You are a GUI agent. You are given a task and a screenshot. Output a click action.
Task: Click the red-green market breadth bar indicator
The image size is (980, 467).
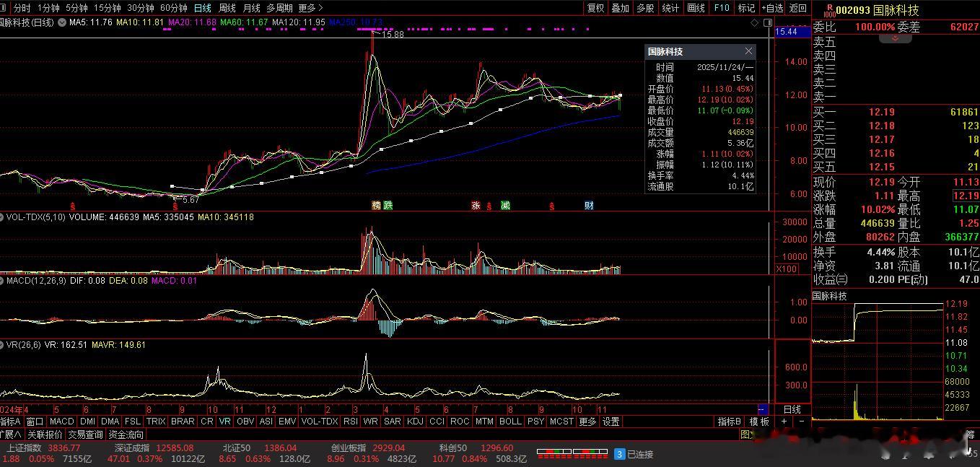572,454
